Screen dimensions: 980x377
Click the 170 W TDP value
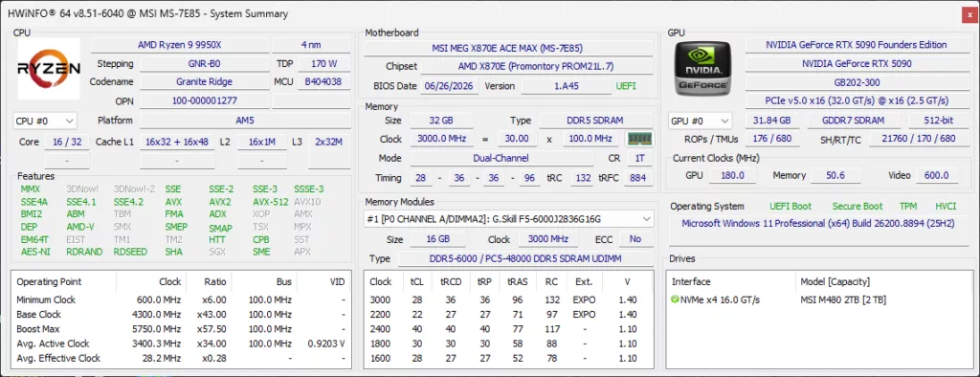click(323, 64)
